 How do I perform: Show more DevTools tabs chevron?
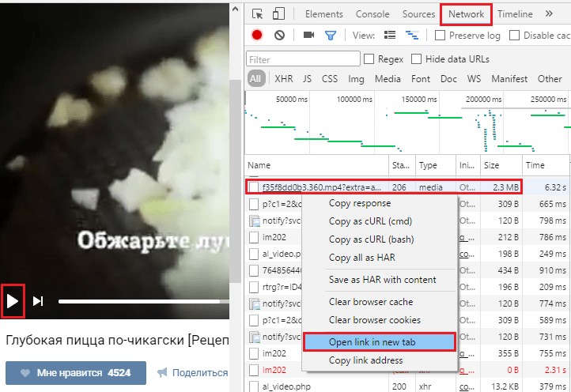coord(549,14)
